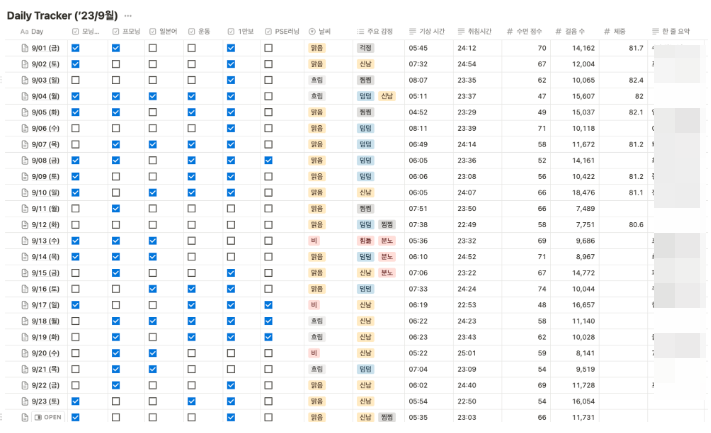Uncheck PSE러닝 checkbox in 9/17 row
Viewport: 711px width, 433px height.
(x=268, y=305)
